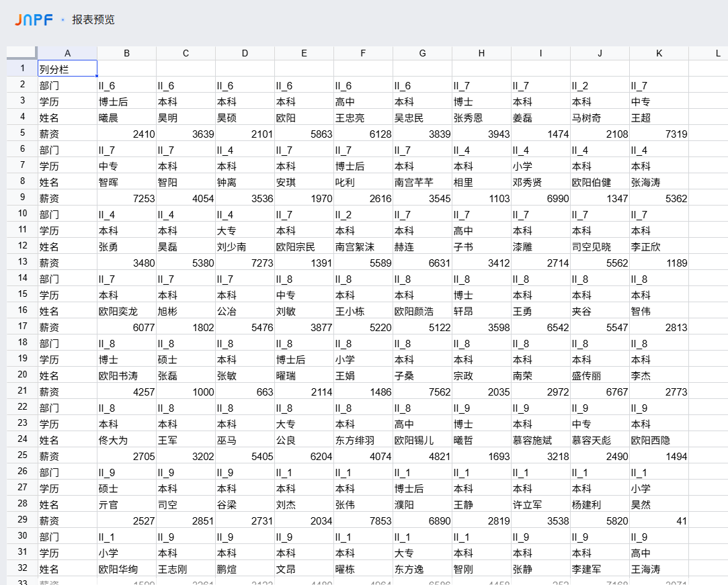Click the cell with name 东方绯羽
The width and height of the screenshot is (728, 585).
coord(363,440)
